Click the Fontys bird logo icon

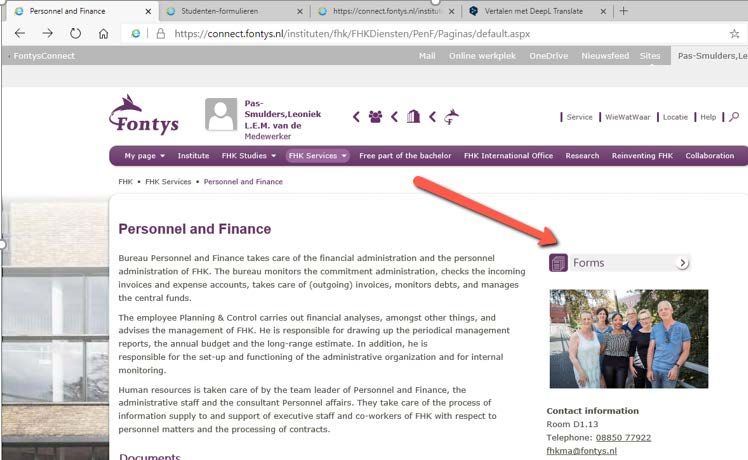[x=451, y=117]
